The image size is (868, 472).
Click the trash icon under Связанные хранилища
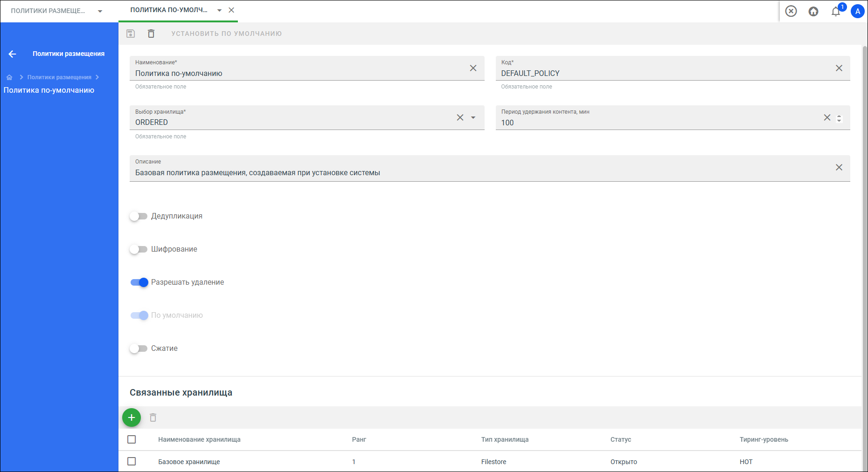(153, 417)
